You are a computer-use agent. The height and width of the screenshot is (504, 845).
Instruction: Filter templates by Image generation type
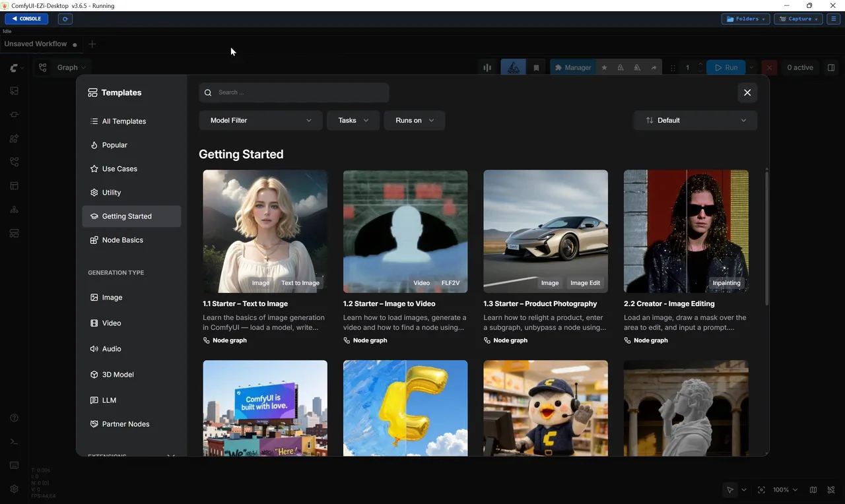(131, 298)
